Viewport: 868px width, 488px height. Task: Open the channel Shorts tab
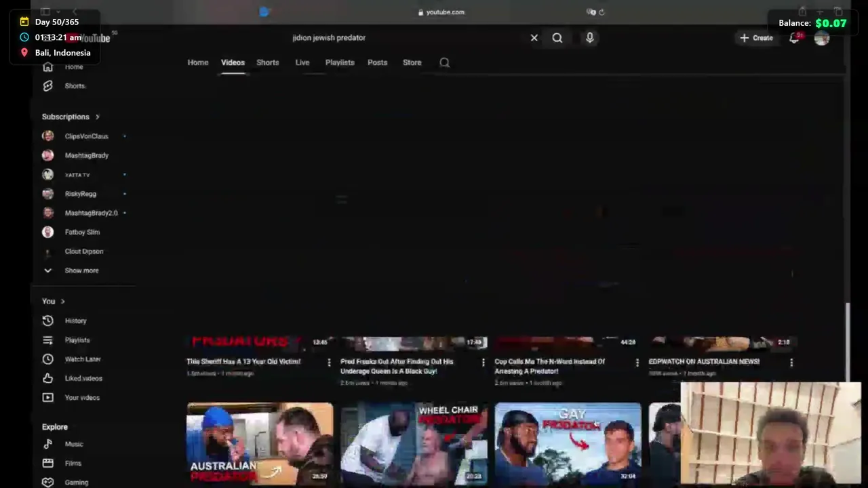coord(267,62)
